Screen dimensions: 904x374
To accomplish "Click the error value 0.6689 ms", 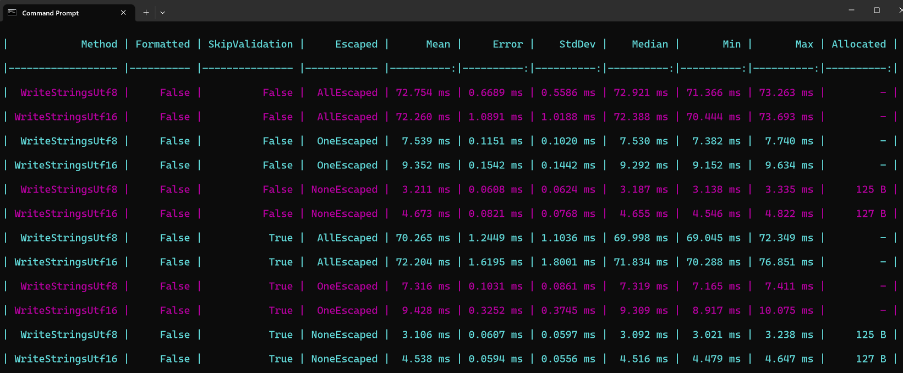I will point(496,93).
